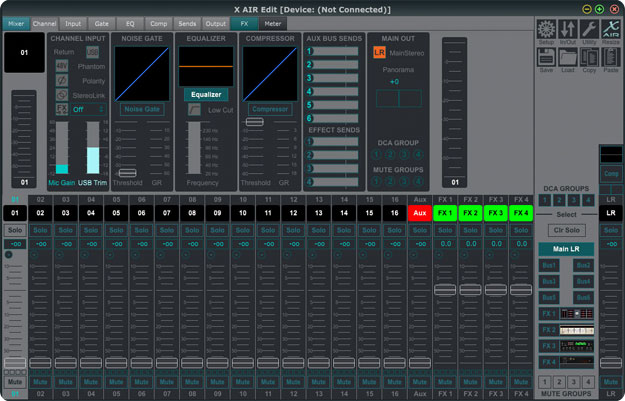
Task: Solo channel 08
Action: click(x=192, y=230)
